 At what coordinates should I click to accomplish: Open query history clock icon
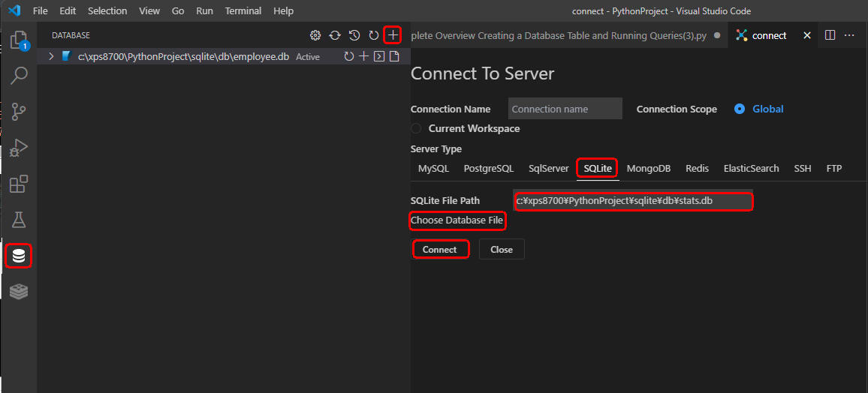[x=354, y=35]
